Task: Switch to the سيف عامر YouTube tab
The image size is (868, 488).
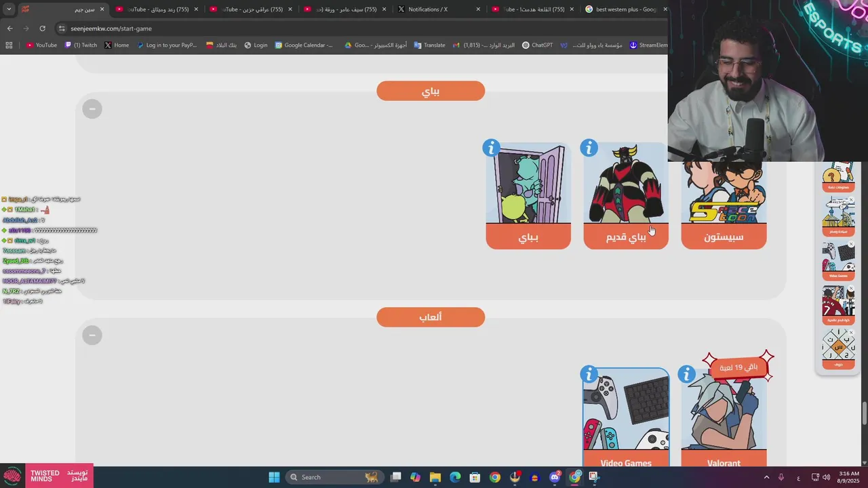Action: tap(346, 9)
